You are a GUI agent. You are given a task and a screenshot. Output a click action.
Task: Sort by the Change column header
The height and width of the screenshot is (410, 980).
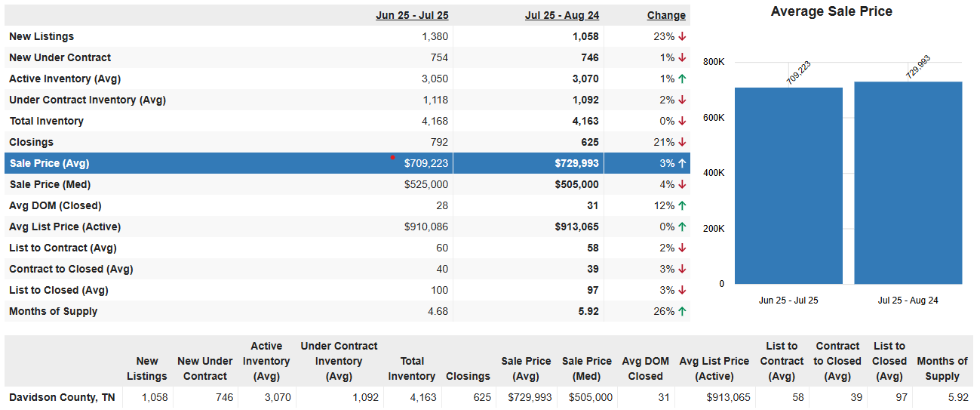(666, 15)
